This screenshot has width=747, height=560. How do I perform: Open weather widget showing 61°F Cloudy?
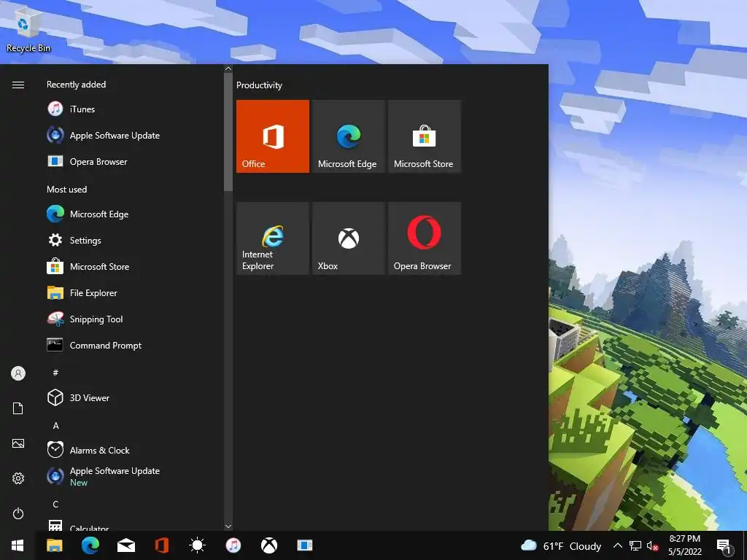(561, 545)
